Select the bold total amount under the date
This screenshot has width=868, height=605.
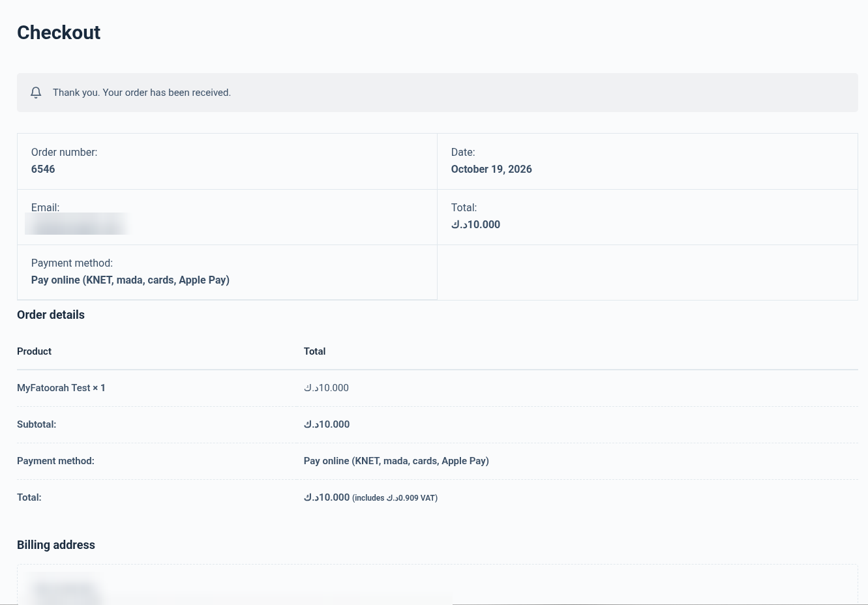pyautogui.click(x=475, y=224)
